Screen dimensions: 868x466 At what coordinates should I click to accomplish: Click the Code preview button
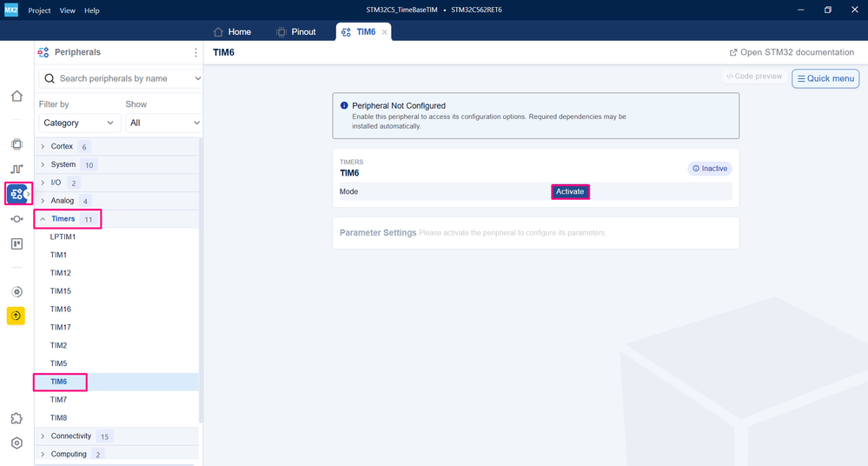tap(754, 77)
